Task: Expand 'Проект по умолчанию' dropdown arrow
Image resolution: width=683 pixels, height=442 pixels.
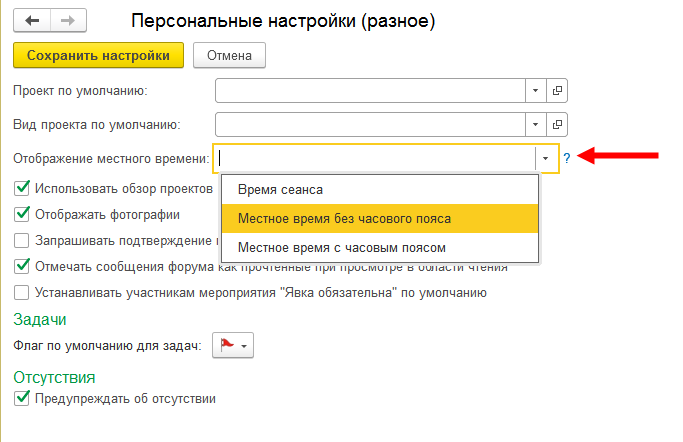Action: click(x=536, y=91)
